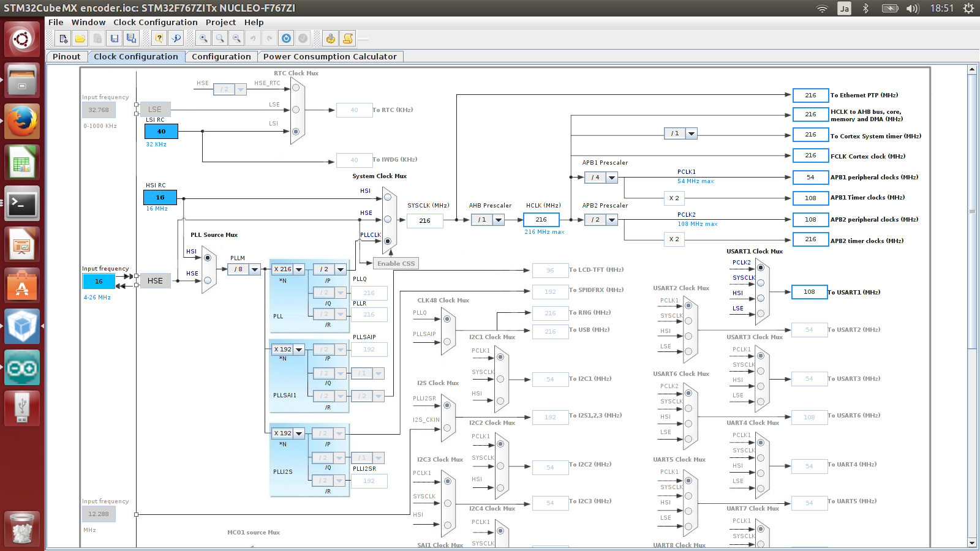Click the New Project toolbar icon
The height and width of the screenshot is (551, 980).
(63, 39)
